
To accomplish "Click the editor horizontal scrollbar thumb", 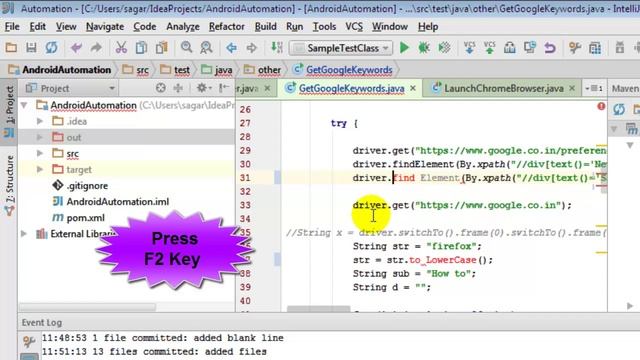I will [318, 309].
